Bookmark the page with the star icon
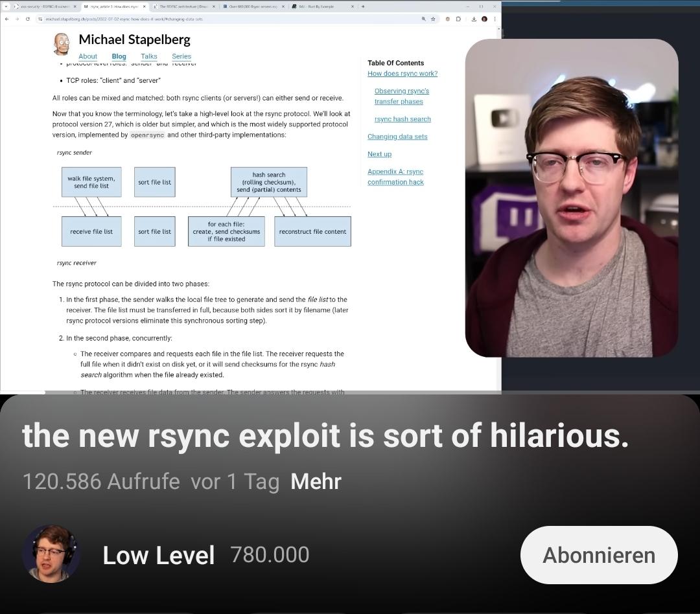Screen dimensions: 700x614 click(x=433, y=19)
